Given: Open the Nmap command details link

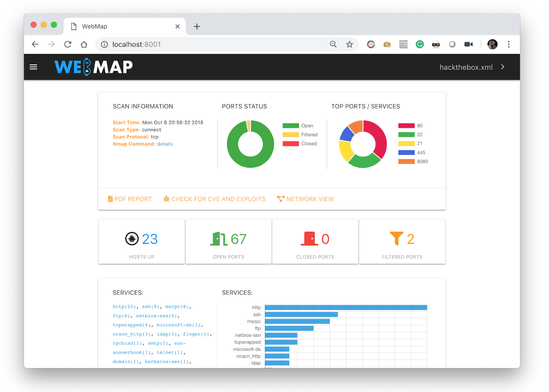Looking at the screenshot, I should (x=165, y=144).
